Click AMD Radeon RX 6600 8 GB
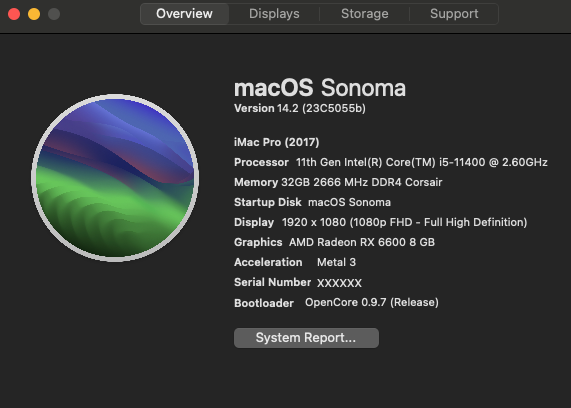 362,242
